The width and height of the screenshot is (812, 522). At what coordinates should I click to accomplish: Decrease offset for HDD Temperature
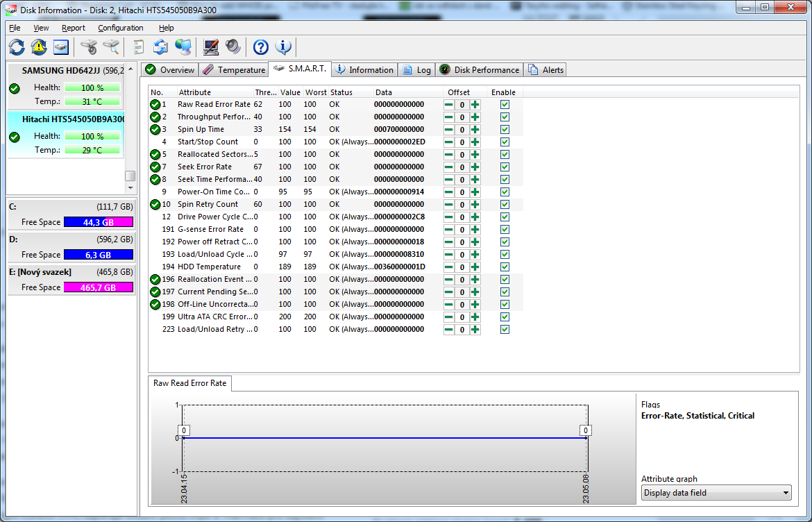pyautogui.click(x=449, y=267)
